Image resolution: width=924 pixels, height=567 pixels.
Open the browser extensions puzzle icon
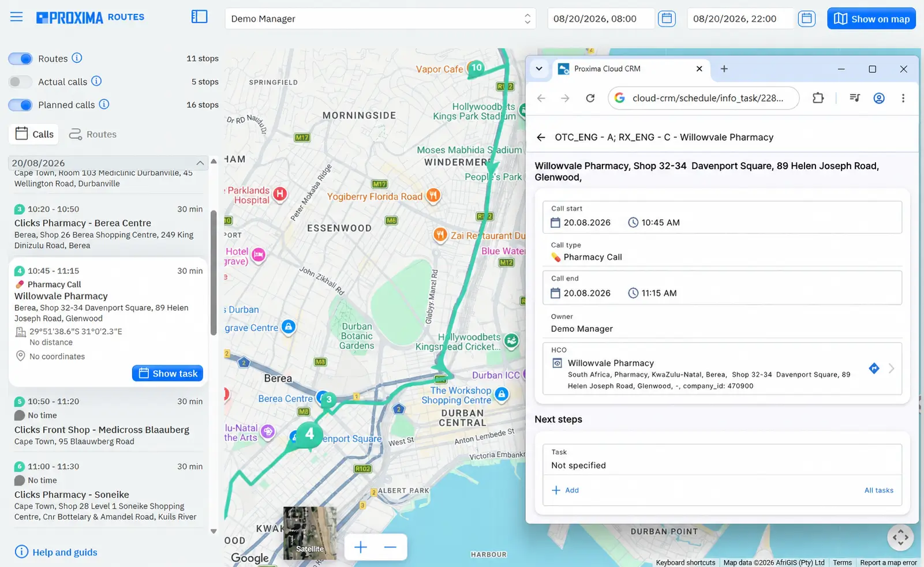[818, 98]
